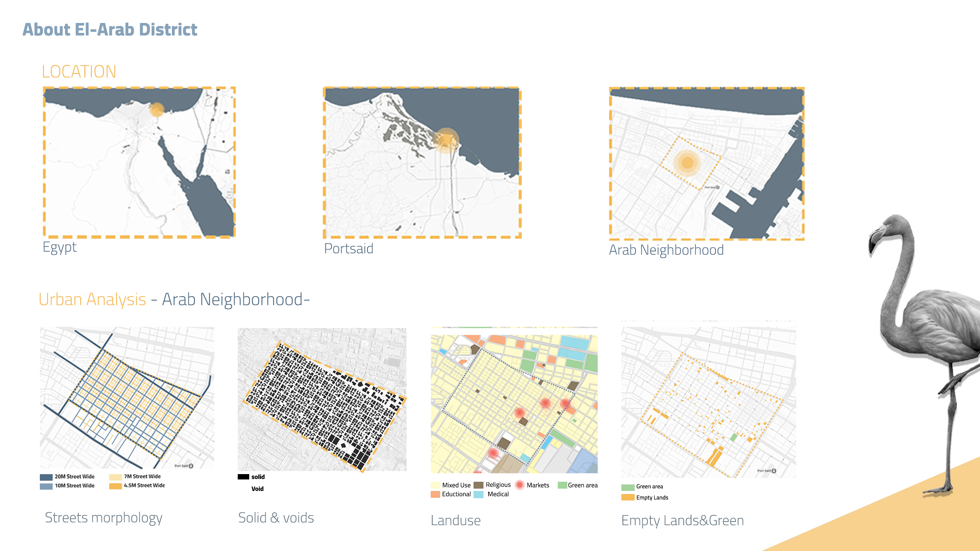Click the Empty Lands&Green caption link

pyautogui.click(x=682, y=520)
